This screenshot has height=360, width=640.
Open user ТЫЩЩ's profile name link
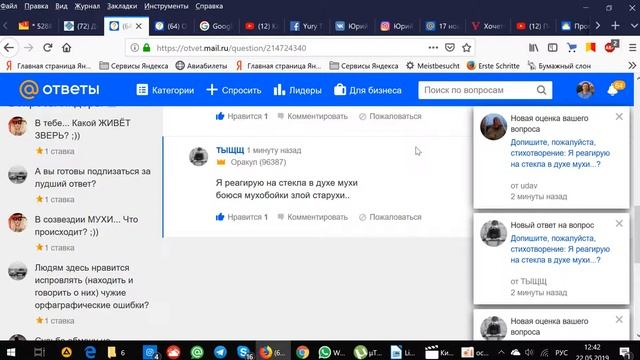(230, 150)
